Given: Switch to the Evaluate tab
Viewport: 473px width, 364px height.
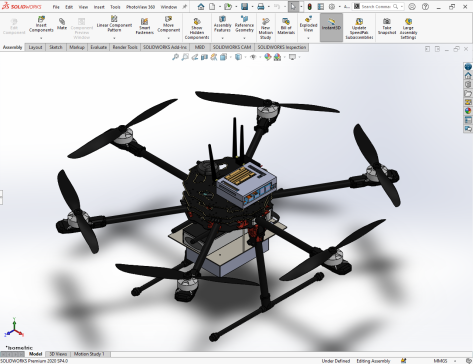Looking at the screenshot, I should click(98, 47).
